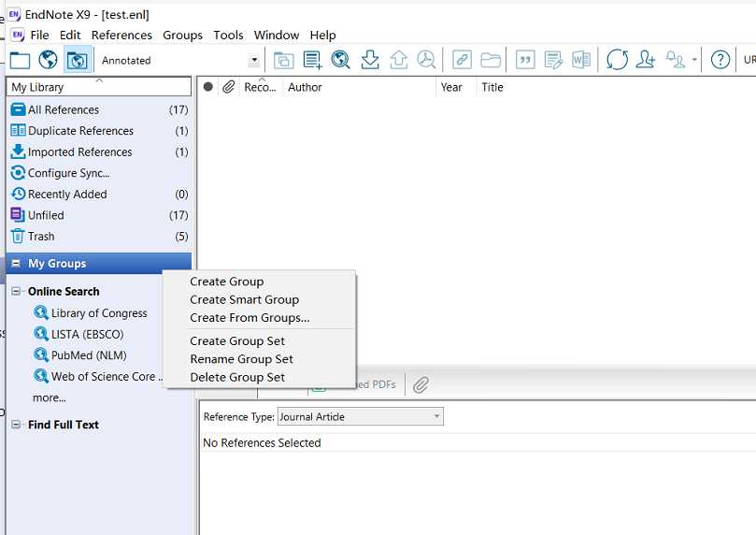Choose Create From Groups... menu entry
This screenshot has width=756, height=535.
(260, 318)
